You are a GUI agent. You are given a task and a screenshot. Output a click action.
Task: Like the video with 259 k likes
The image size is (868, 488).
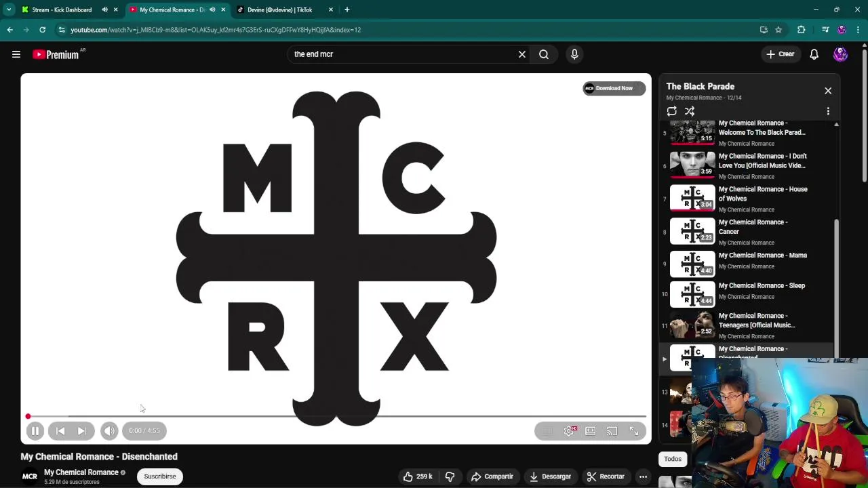click(418, 476)
